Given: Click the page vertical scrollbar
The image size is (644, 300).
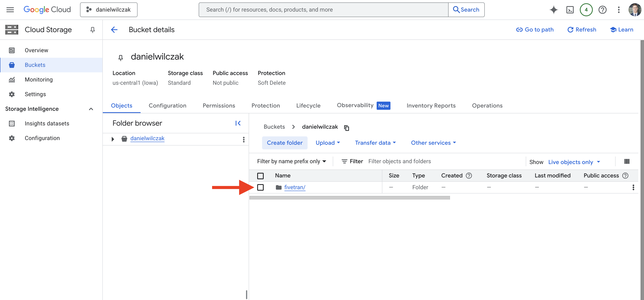Looking at the screenshot, I should pos(642,170).
